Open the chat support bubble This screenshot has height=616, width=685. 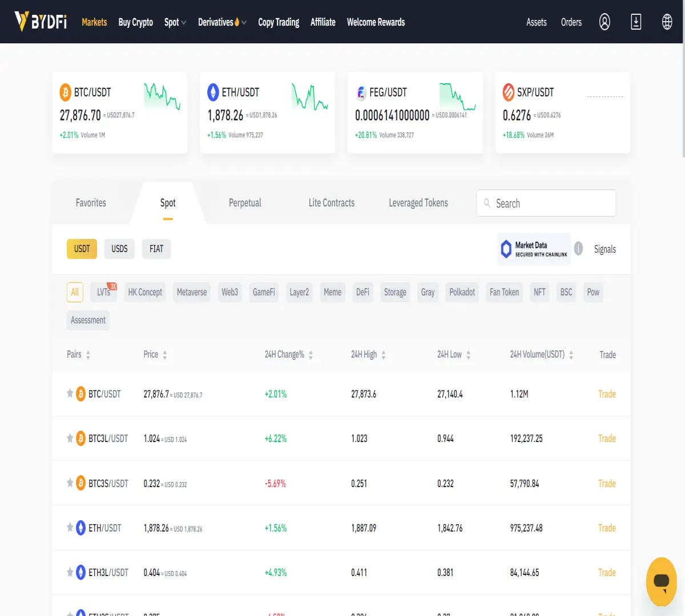coord(662,581)
